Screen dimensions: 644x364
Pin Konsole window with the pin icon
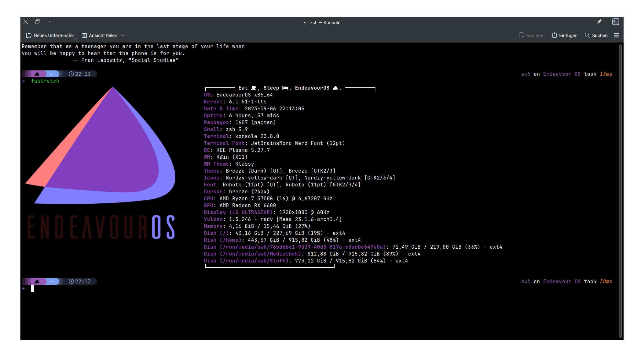(x=599, y=22)
